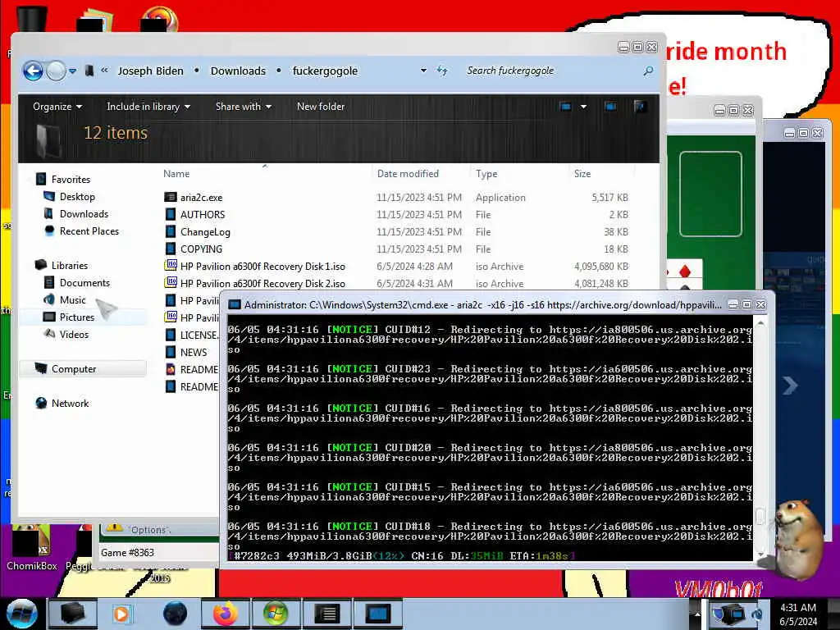Select HP Pavilion Recovery Disk 1.iso
The image size is (840, 630).
pyautogui.click(x=262, y=267)
